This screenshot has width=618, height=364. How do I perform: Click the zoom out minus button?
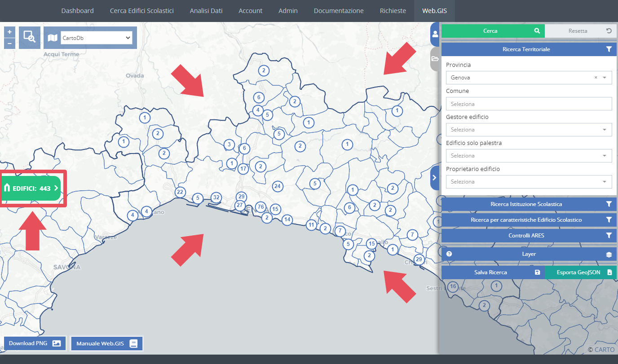coord(9,44)
